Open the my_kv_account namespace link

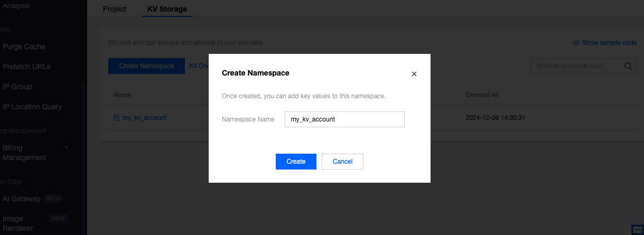[x=144, y=118]
